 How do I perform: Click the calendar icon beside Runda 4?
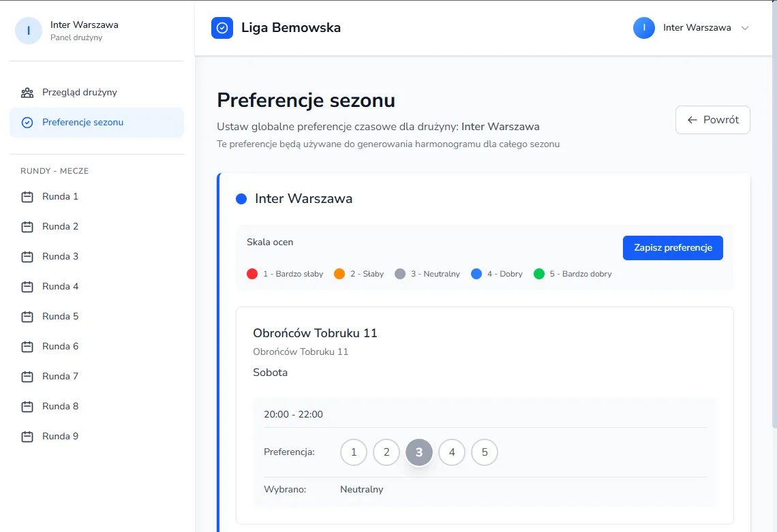tap(27, 287)
